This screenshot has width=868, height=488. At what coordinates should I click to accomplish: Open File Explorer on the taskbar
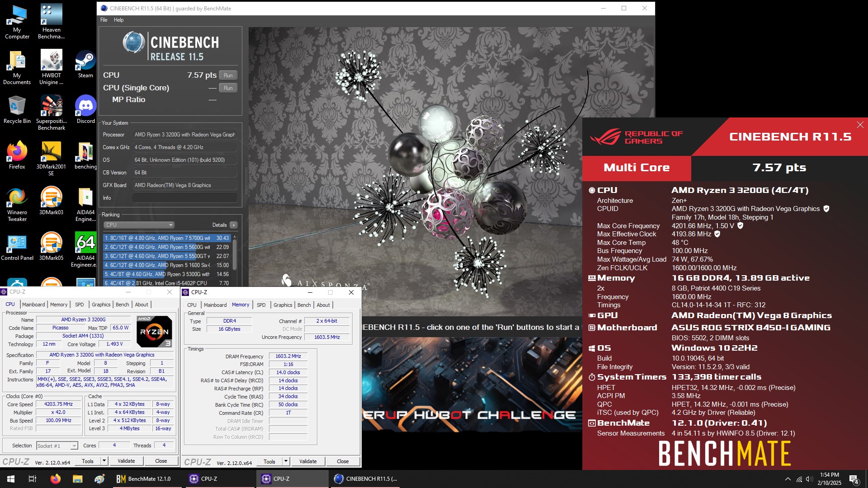pyautogui.click(x=77, y=479)
